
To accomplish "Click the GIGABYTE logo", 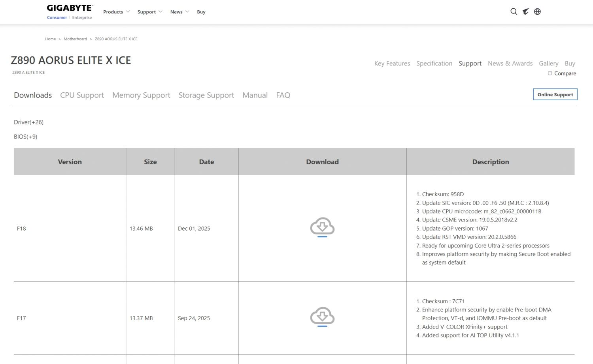I will (70, 8).
